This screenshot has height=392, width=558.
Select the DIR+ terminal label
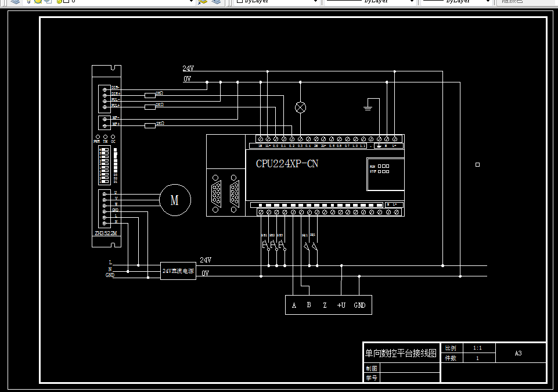click(x=116, y=94)
